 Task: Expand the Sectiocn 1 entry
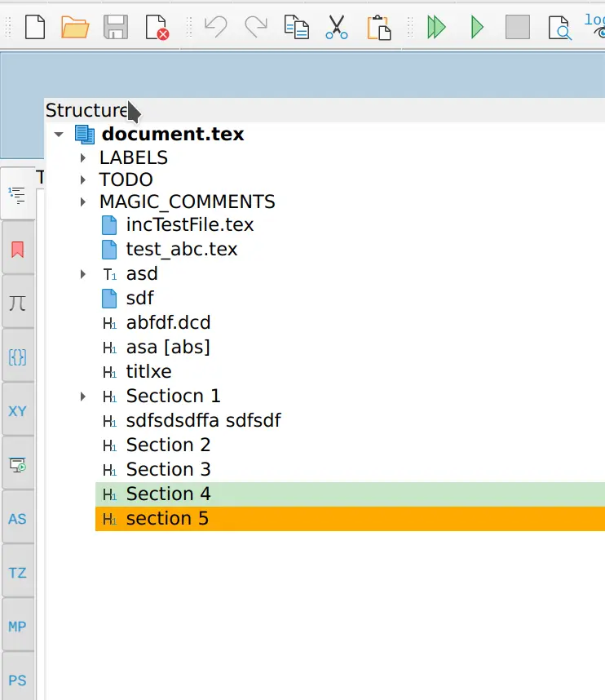click(x=83, y=397)
